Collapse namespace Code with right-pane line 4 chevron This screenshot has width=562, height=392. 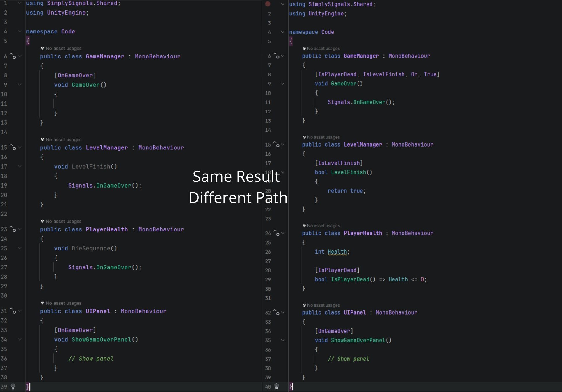click(x=282, y=32)
